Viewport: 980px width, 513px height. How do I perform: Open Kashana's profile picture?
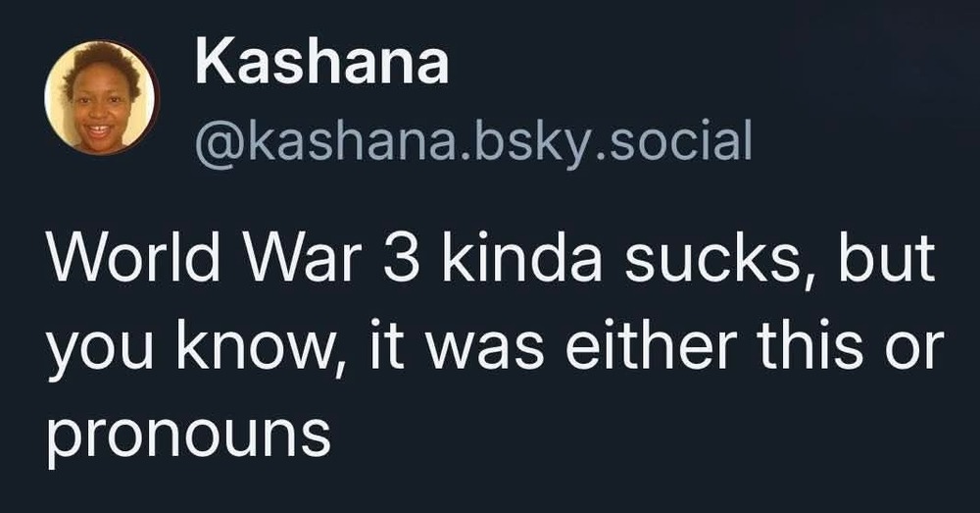[101, 98]
